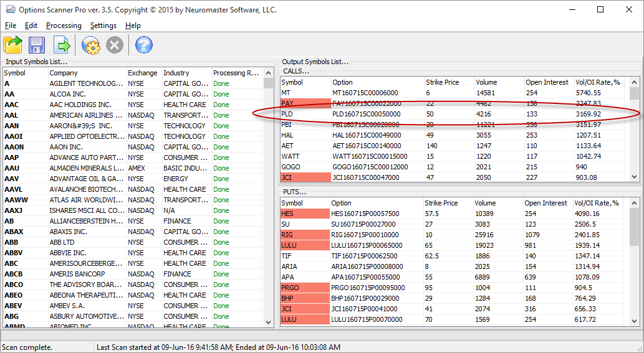
Task: Click company ALCOA INC.
Action: pyautogui.click(x=68, y=94)
